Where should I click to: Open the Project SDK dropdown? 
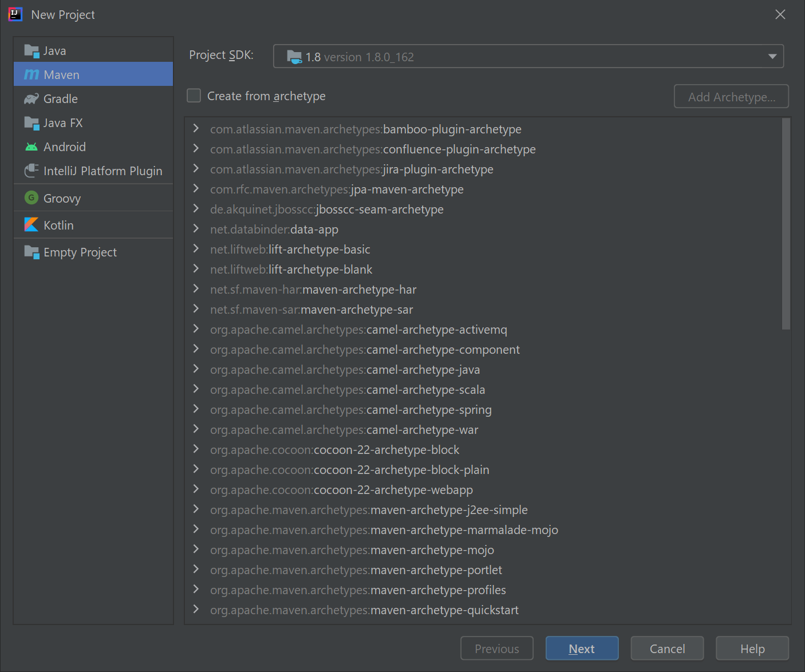(772, 56)
